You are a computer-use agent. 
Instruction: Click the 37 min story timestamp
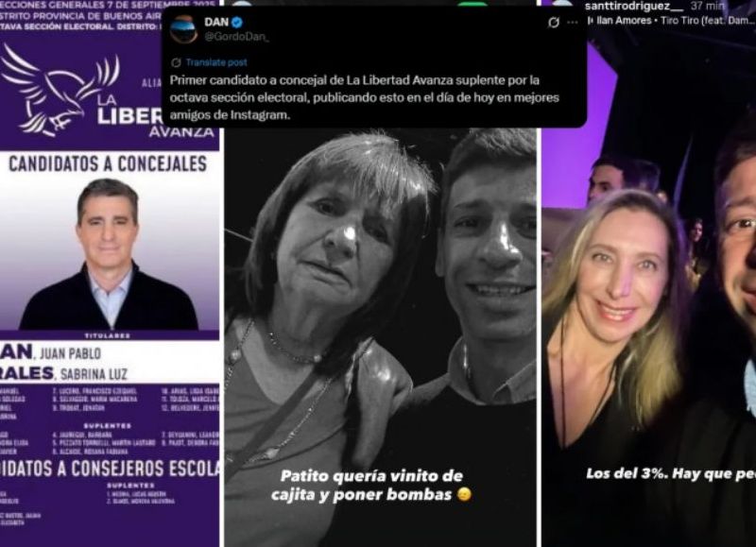[x=707, y=7]
